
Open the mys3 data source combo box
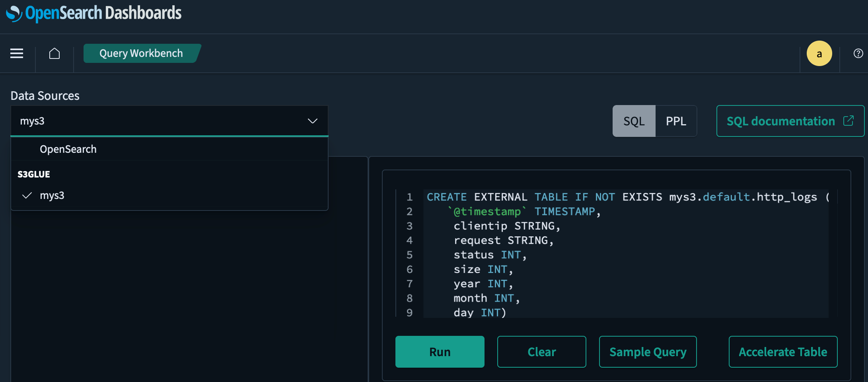[x=169, y=121]
